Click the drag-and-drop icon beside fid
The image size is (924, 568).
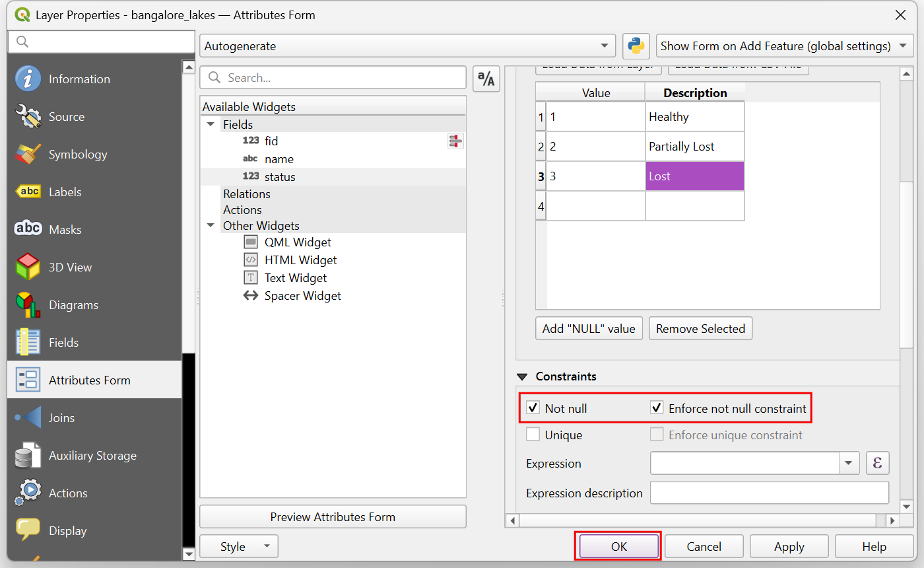[x=455, y=141]
